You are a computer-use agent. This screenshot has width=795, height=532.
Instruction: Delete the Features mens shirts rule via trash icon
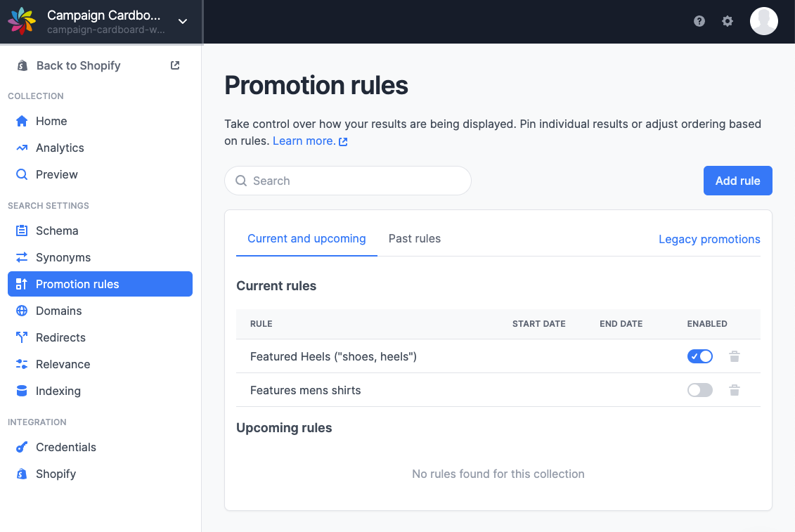[734, 390]
